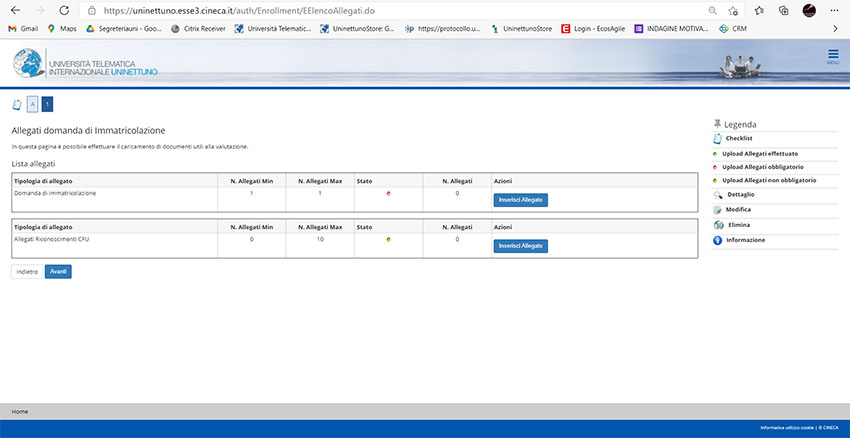Screen dimensions: 850x438
Task: Click the Uninettuno university globe logo
Action: (x=30, y=64)
